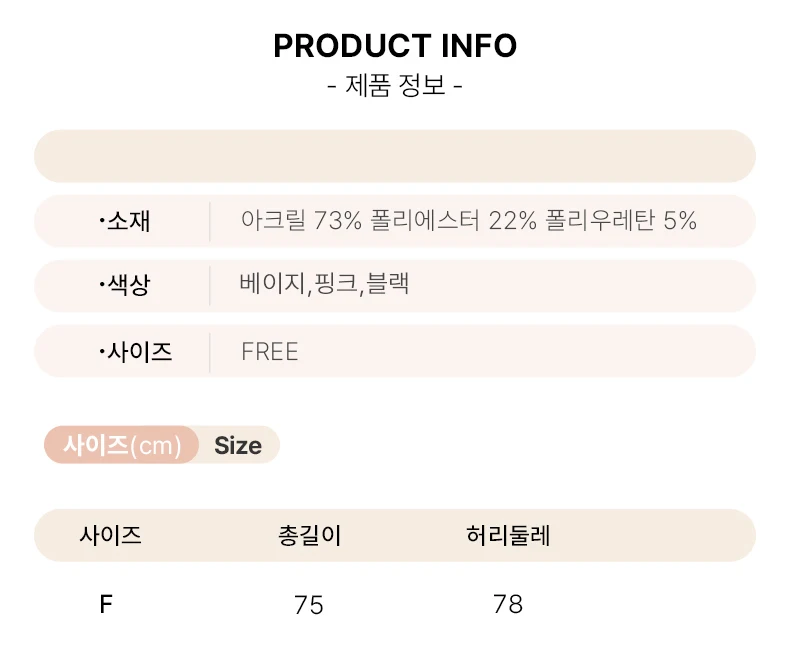This screenshot has height=653, width=790.
Task: Select the F size row cell
Action: tap(106, 605)
